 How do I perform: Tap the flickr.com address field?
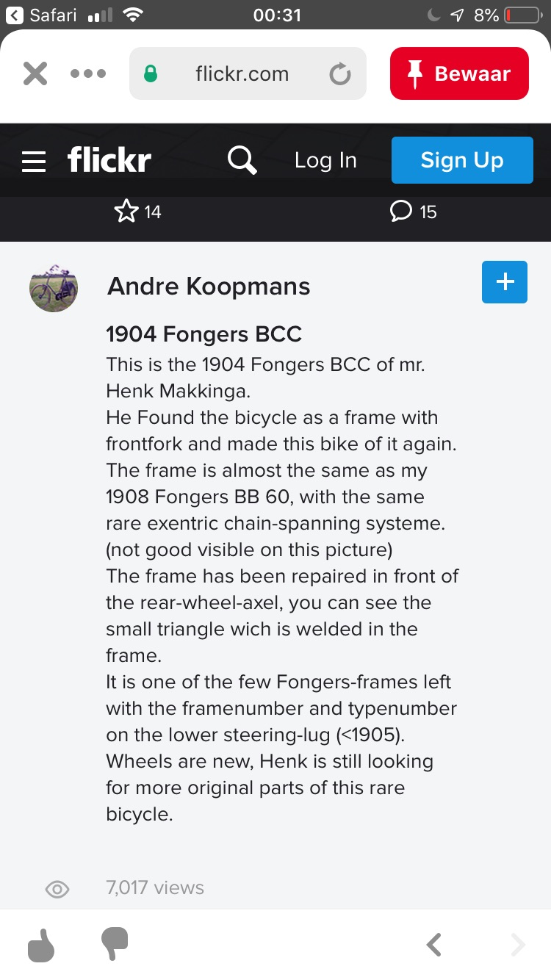242,73
